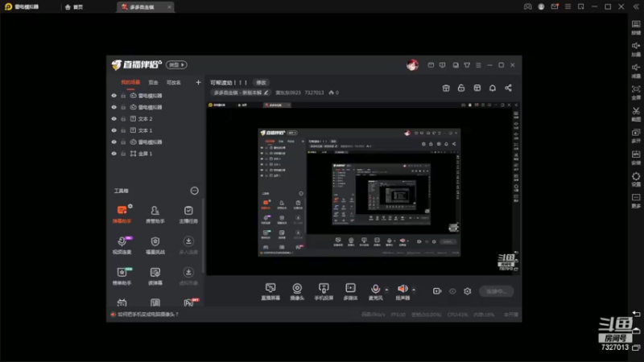The image size is (644, 362).
Task: Click the lock icon in stream header
Action: [461, 88]
